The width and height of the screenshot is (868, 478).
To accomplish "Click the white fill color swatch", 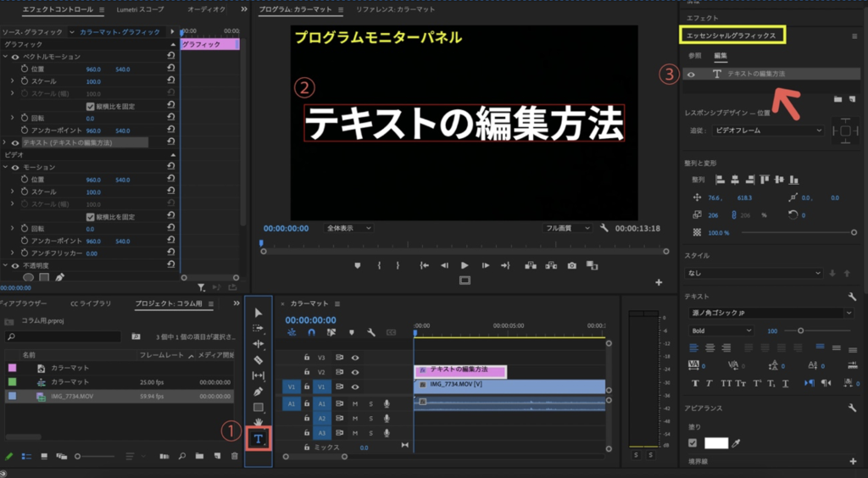I will click(x=716, y=443).
